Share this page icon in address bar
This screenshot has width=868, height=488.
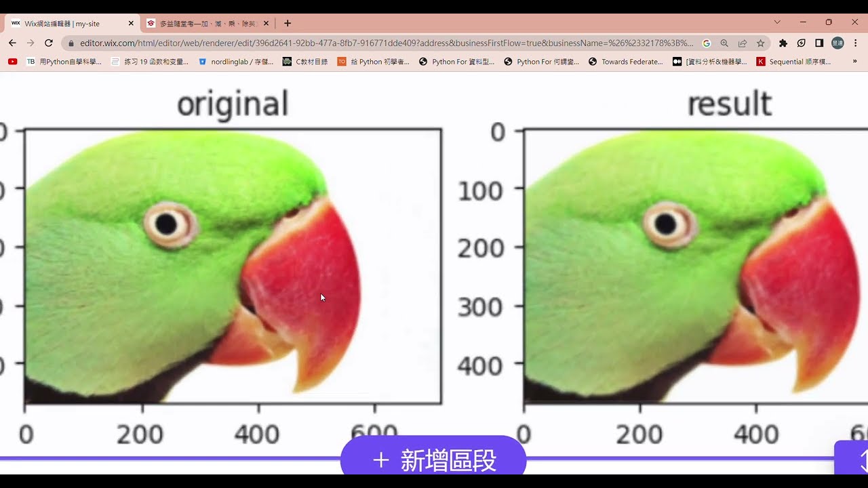click(743, 43)
